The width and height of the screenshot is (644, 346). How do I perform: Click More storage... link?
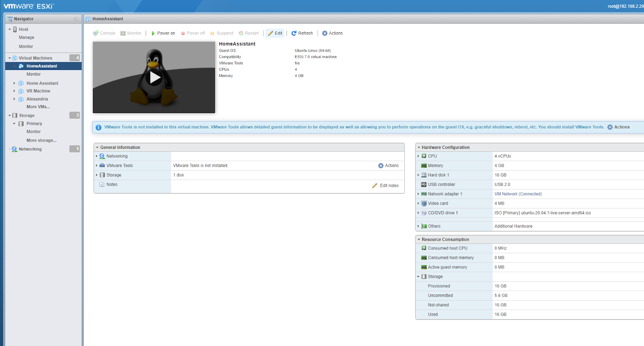tap(41, 140)
